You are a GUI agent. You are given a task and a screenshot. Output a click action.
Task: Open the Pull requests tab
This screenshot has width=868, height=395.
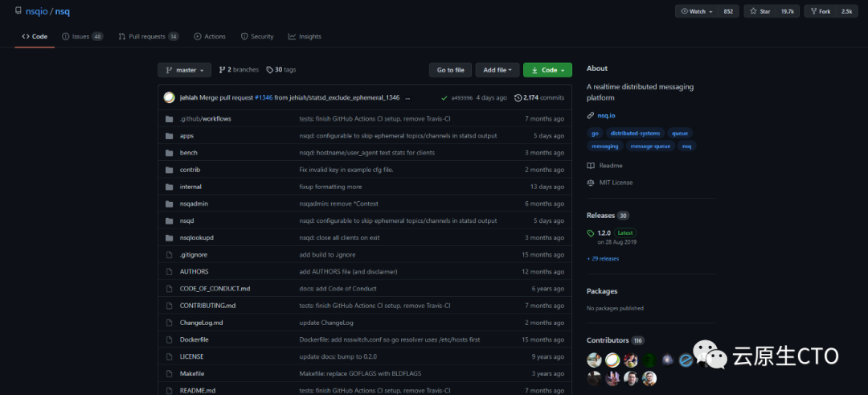coord(149,36)
